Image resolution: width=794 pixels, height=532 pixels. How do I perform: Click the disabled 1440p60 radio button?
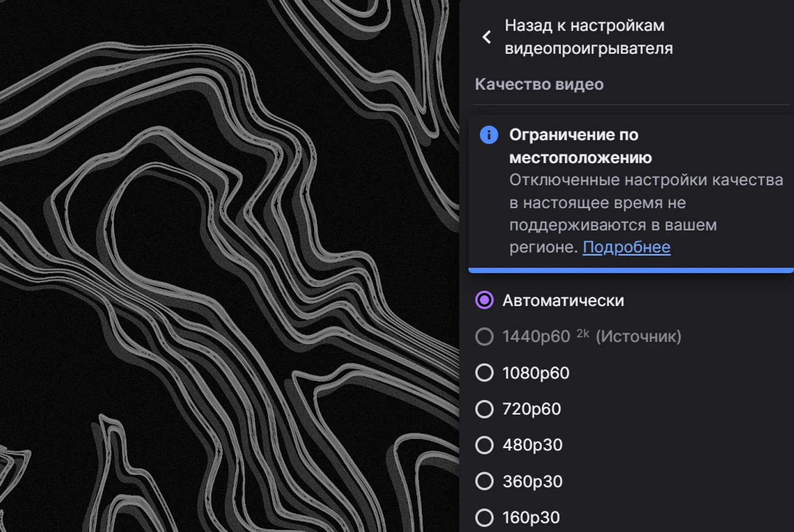484,336
